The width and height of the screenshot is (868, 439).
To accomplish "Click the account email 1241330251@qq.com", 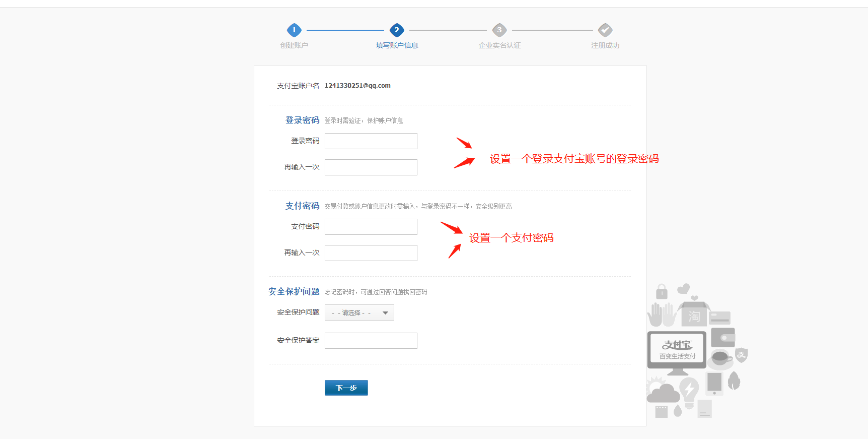I will click(357, 86).
